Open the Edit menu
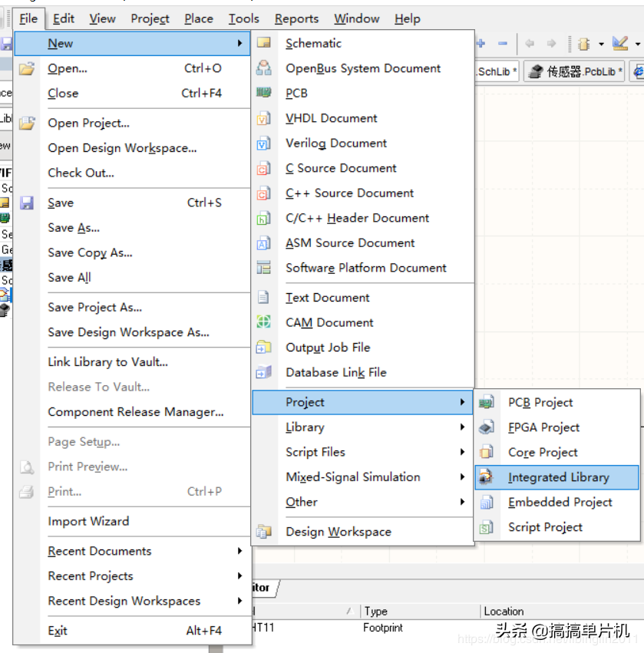Screen dimensions: 644x653 pyautogui.click(x=63, y=18)
